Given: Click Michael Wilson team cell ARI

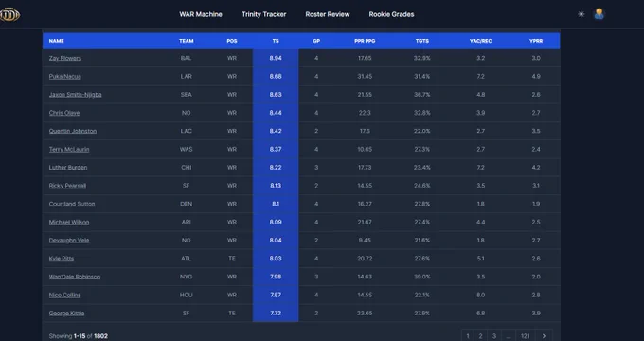Looking at the screenshot, I should (186, 222).
